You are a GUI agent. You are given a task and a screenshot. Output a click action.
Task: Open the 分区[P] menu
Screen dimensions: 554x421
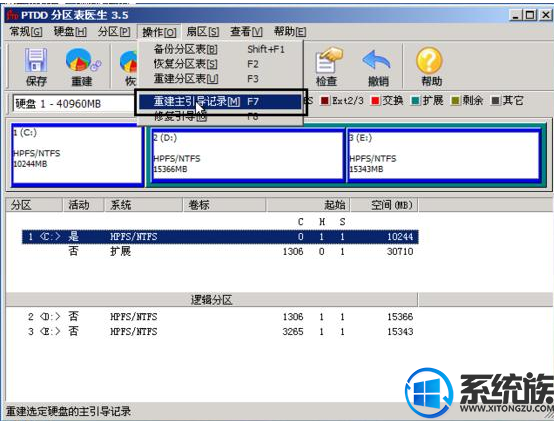pos(114,32)
